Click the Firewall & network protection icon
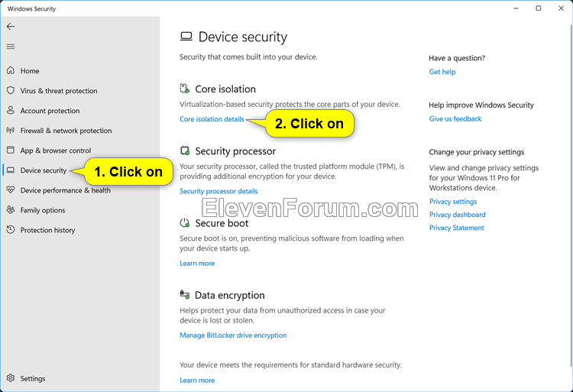Image resolution: width=573 pixels, height=392 pixels. [x=11, y=131]
